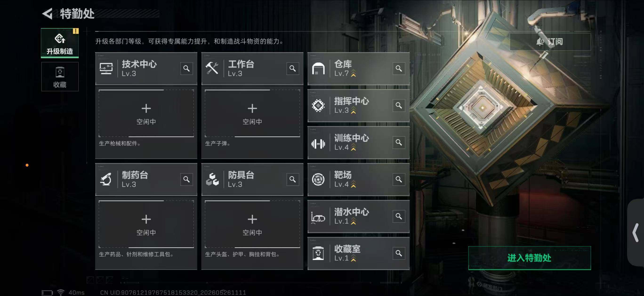Click the 防具台 magnifier icon

click(293, 179)
